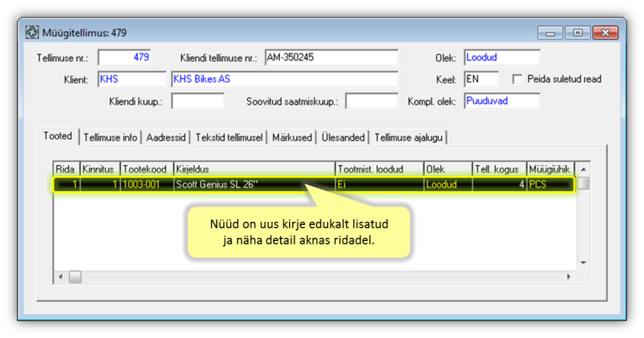Click the Tootmist. loodud column header
The height and width of the screenshot is (338, 644).
(379, 169)
